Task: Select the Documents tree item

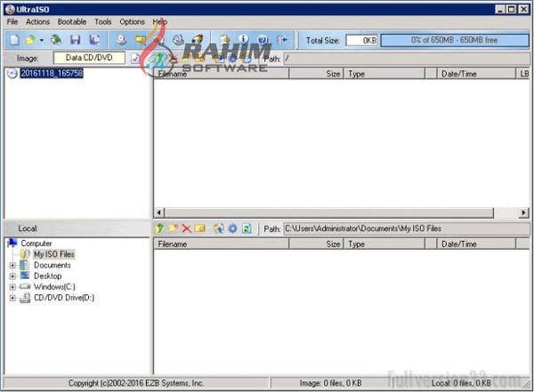Action: click(53, 265)
